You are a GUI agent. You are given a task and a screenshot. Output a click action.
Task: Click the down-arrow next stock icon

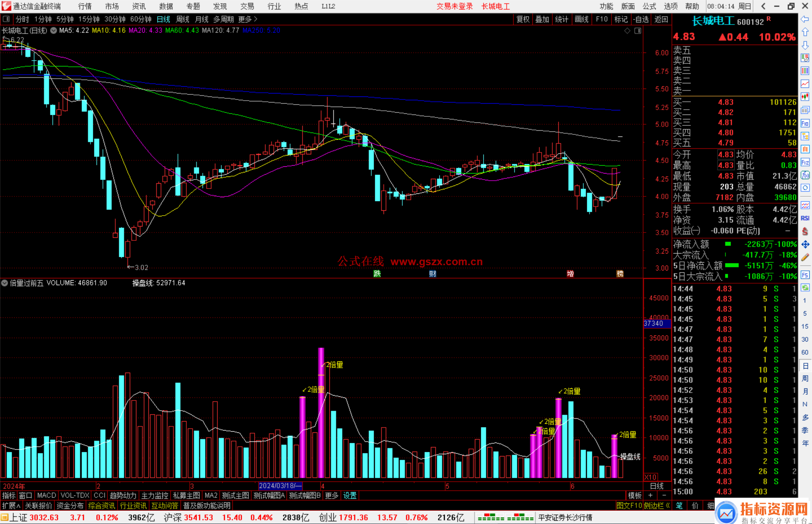[805, 45]
